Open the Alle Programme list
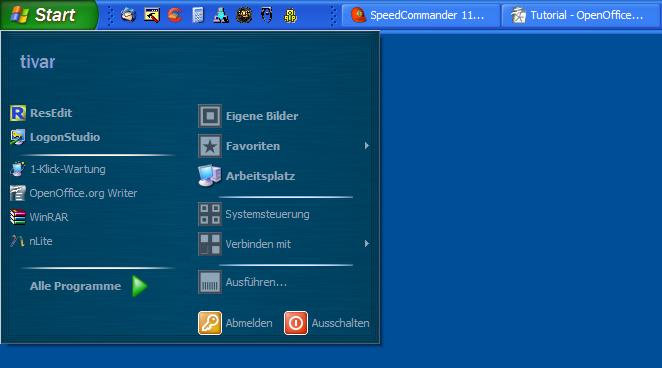Screen dimensions: 662x368 click(x=75, y=286)
